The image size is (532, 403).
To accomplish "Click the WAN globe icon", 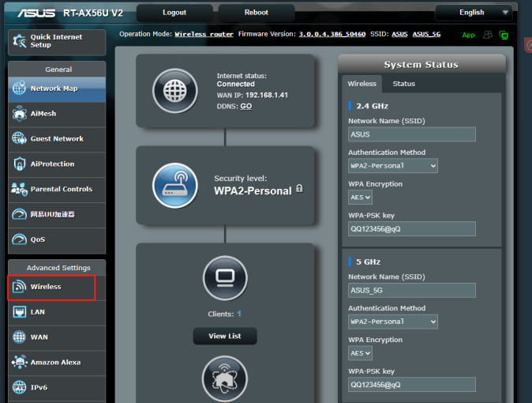I will (x=20, y=337).
